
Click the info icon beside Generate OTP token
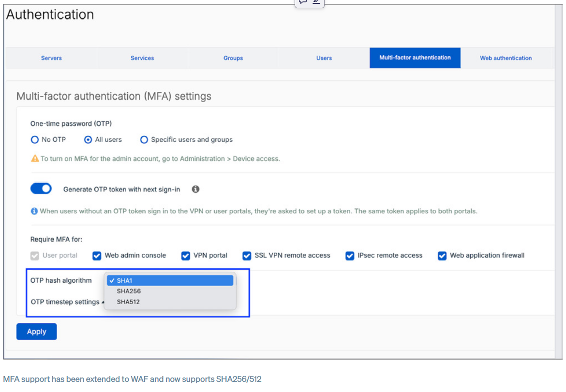point(195,189)
